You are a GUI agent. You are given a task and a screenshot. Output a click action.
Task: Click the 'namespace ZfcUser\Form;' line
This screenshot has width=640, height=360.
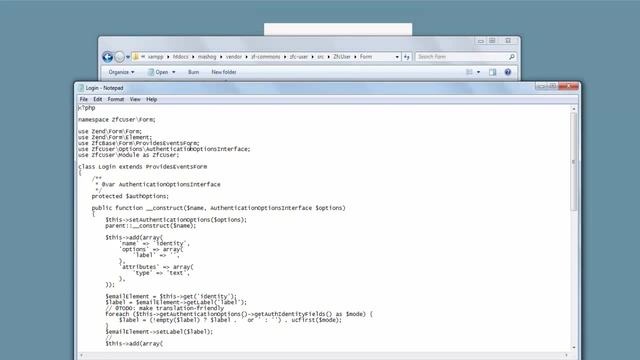[x=117, y=120]
